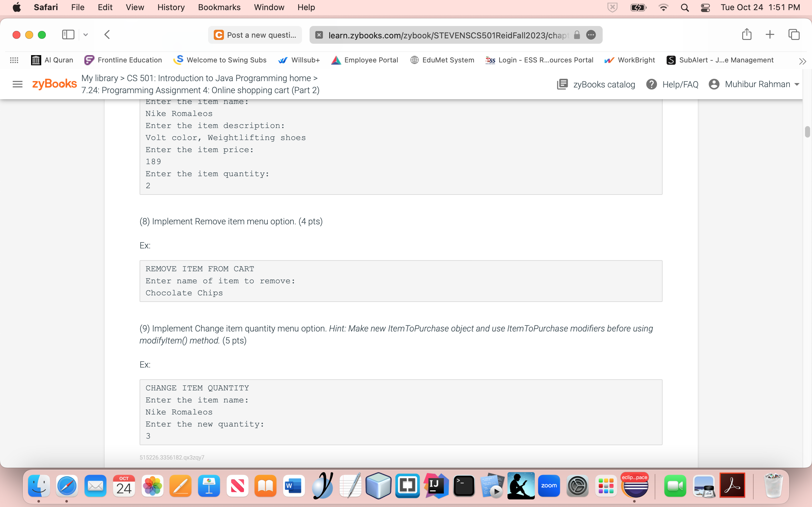Viewport: 812px width, 507px height.
Task: Open the Bookmarks menu
Action: tap(219, 7)
